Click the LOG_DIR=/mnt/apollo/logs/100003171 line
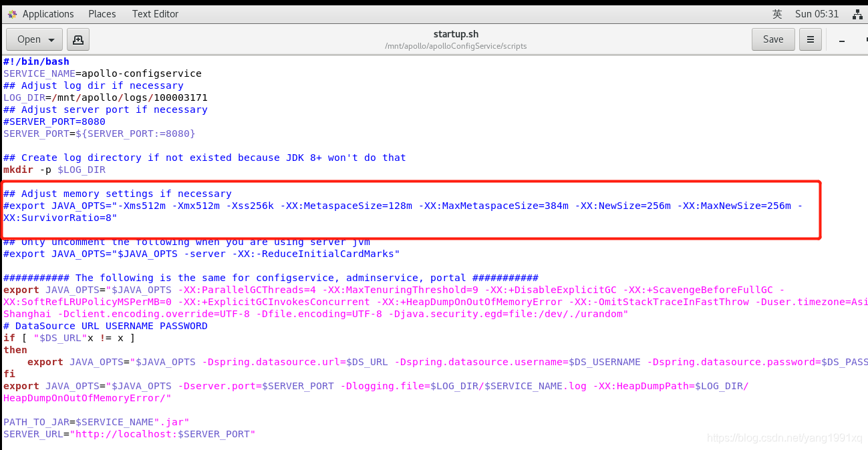This screenshot has height=450, width=868. [106, 97]
